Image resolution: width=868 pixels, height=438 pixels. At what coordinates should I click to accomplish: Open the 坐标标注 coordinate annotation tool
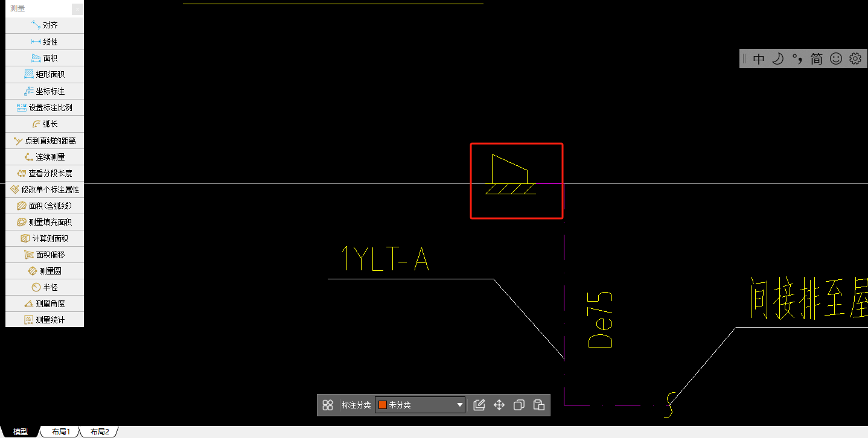[45, 91]
